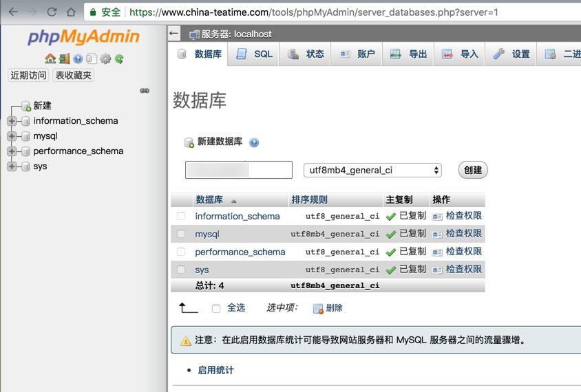Click the green reload navigation icon
581x392 pixels.
tap(119, 58)
